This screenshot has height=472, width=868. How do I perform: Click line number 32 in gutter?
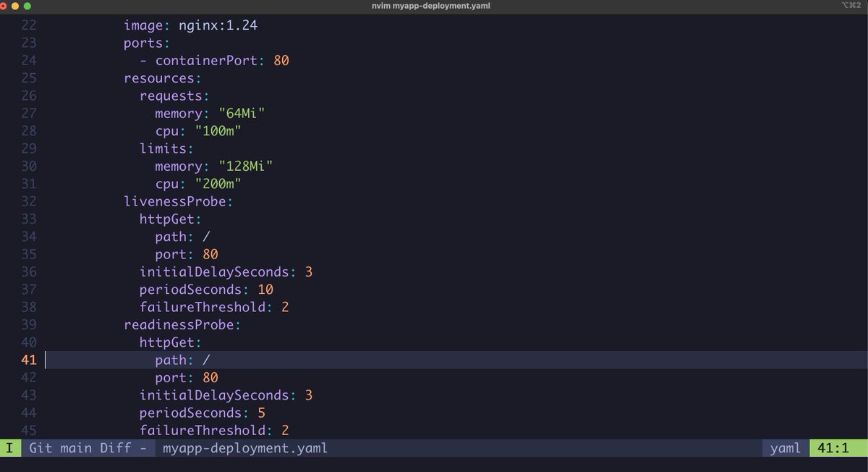click(28, 201)
